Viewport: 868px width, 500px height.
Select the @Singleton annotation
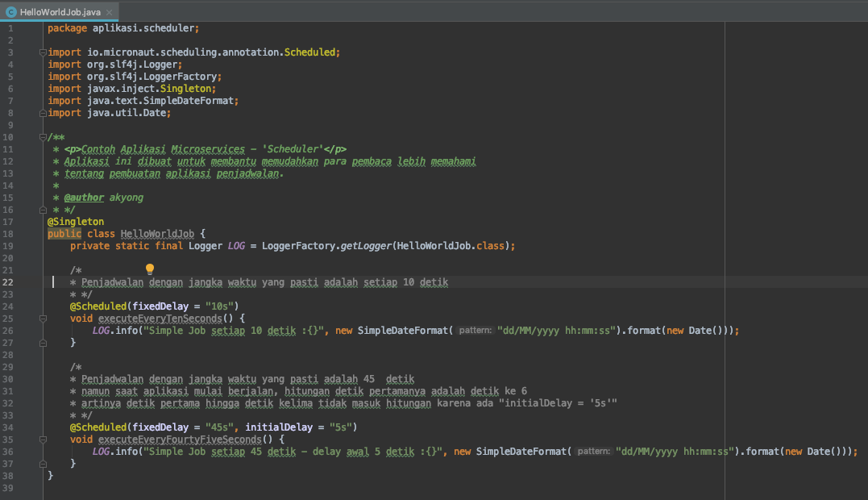(x=75, y=221)
